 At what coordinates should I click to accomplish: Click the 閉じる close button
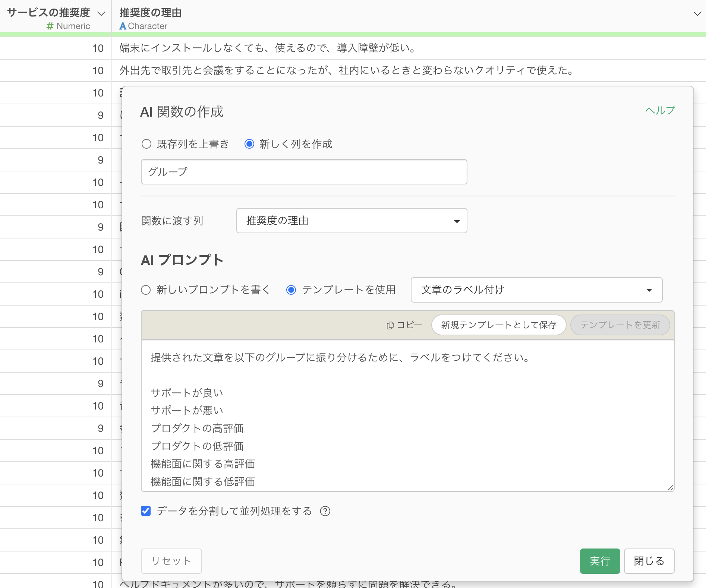click(x=649, y=561)
